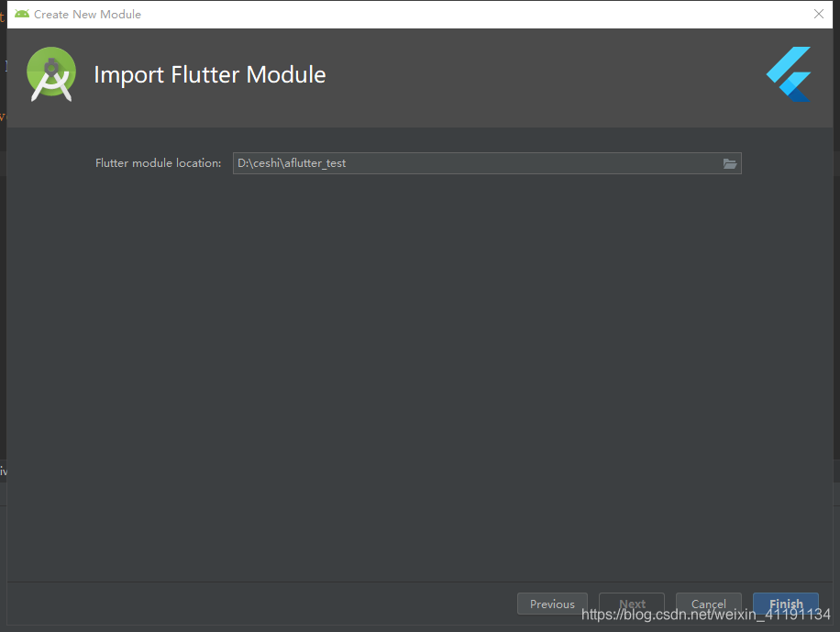Image resolution: width=840 pixels, height=632 pixels.
Task: Click the folder browse icon in location field
Action: [730, 163]
